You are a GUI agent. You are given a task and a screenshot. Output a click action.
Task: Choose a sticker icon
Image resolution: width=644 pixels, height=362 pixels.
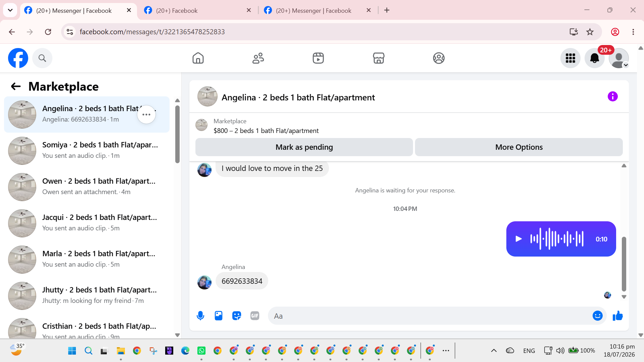pyautogui.click(x=237, y=316)
